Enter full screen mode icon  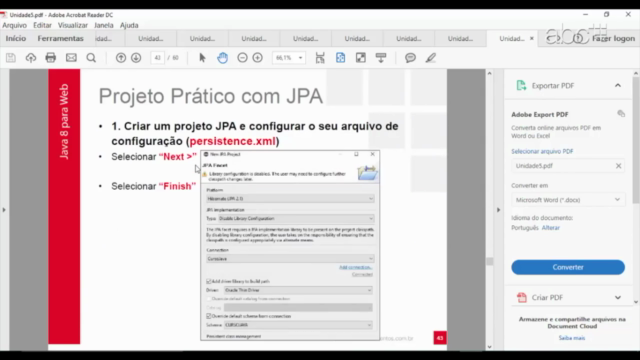pos(361,58)
